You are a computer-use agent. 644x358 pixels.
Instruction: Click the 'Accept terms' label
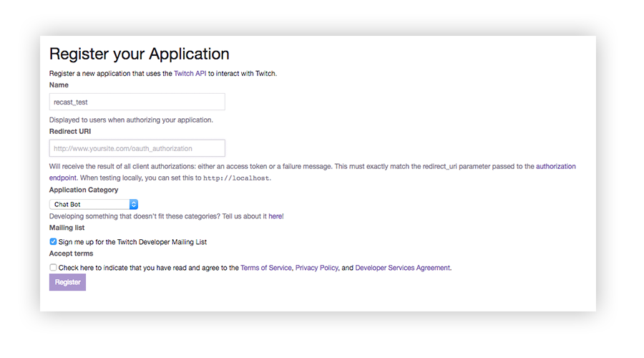pos(71,253)
